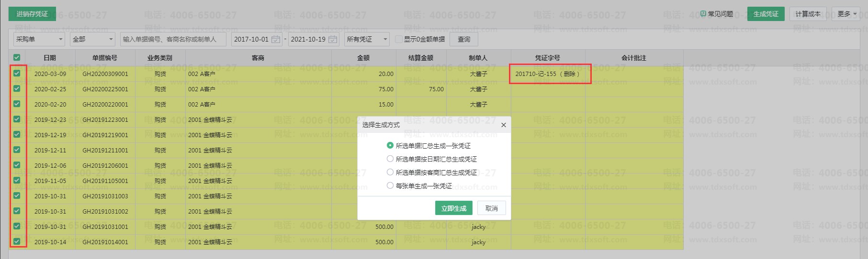Close the 选择生成方式 dialog
The height and width of the screenshot is (259, 868).
tap(503, 125)
